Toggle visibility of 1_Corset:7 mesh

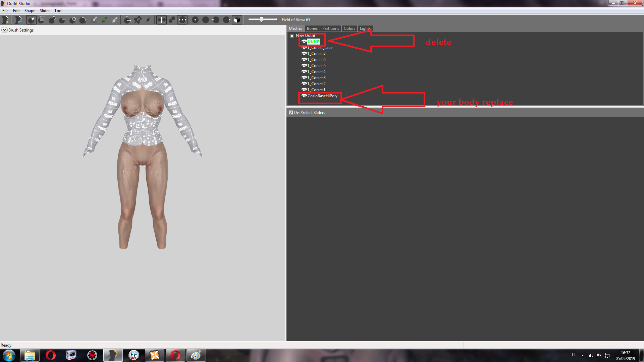click(x=304, y=54)
